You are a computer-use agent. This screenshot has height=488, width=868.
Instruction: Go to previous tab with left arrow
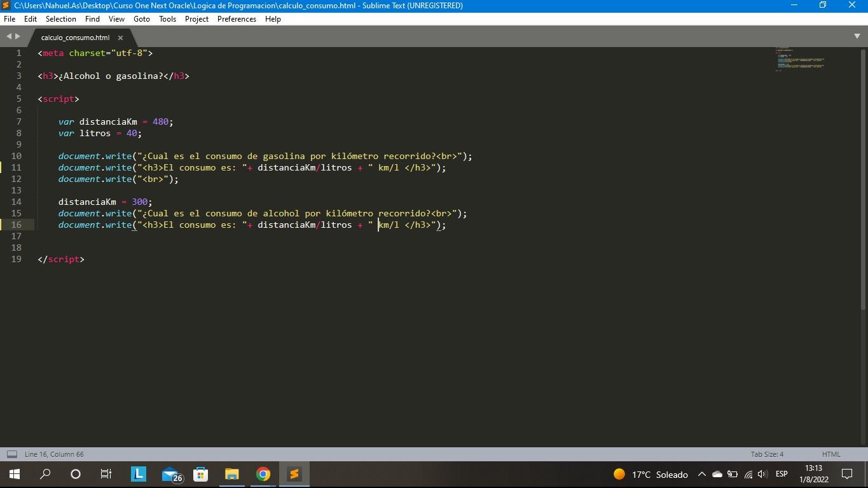click(9, 37)
